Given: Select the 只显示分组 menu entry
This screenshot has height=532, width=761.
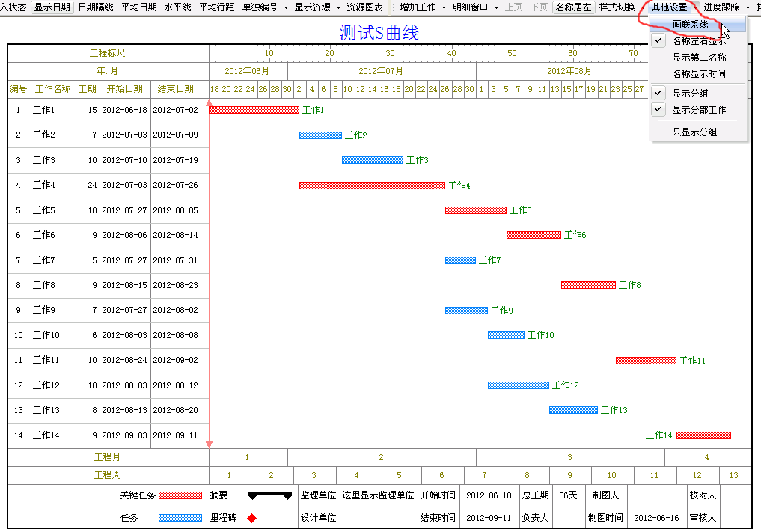Looking at the screenshot, I should (694, 132).
